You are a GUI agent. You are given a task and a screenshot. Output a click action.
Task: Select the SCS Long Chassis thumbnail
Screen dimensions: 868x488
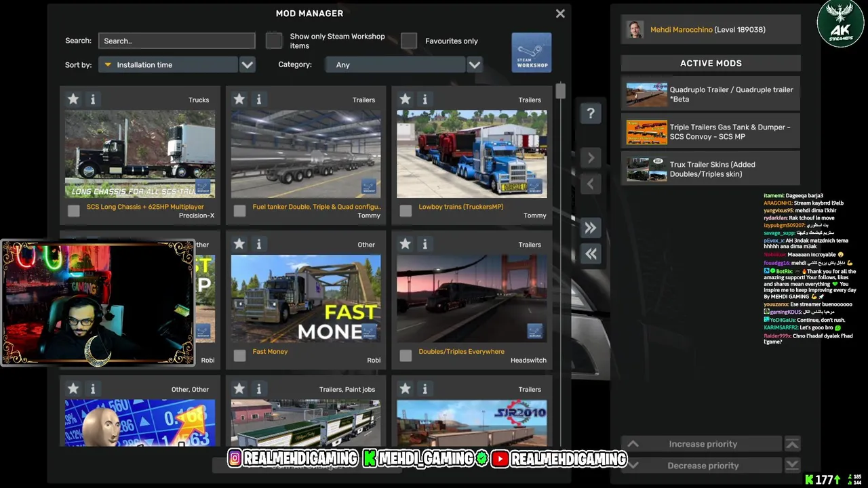[140, 154]
